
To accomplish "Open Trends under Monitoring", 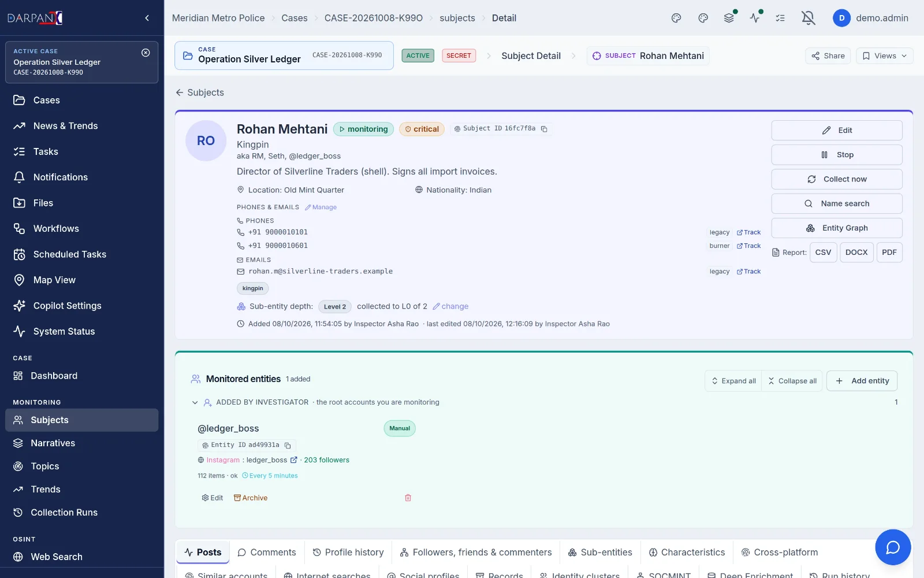I will (x=82, y=490).
